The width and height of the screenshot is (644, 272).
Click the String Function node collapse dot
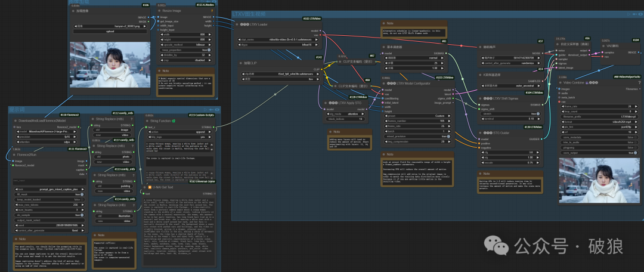pos(147,121)
